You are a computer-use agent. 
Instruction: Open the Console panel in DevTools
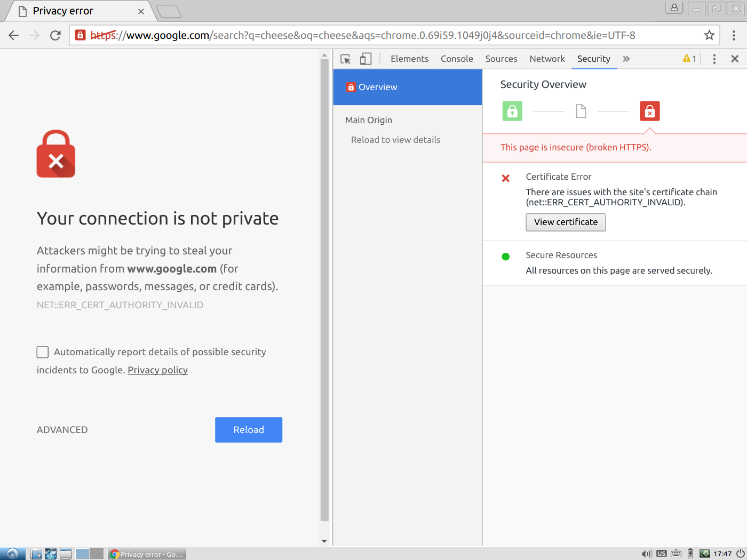[x=457, y=59]
